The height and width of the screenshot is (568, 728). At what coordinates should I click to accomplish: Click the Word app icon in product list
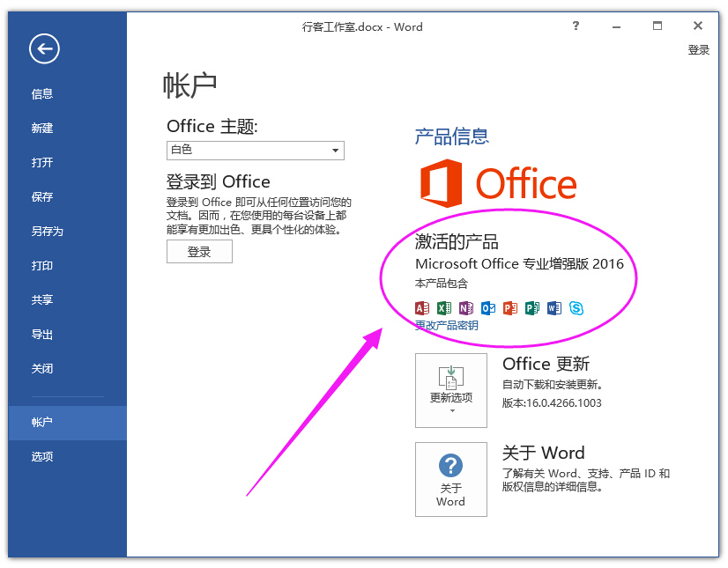pyautogui.click(x=553, y=308)
